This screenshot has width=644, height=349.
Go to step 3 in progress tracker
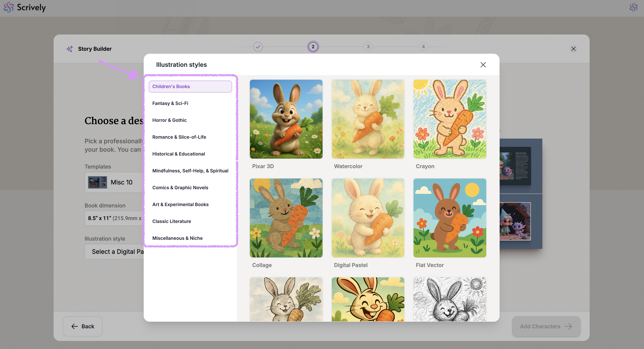[368, 47]
